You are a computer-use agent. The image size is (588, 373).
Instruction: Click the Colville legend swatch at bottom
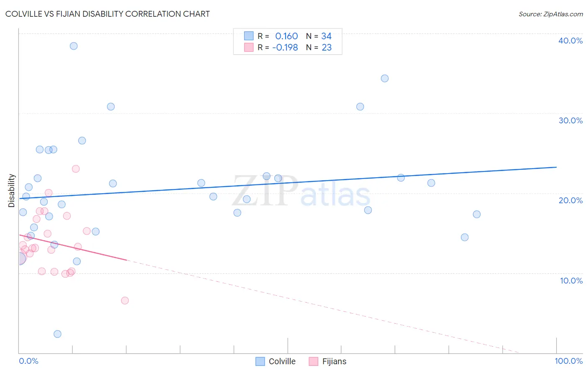(x=260, y=361)
